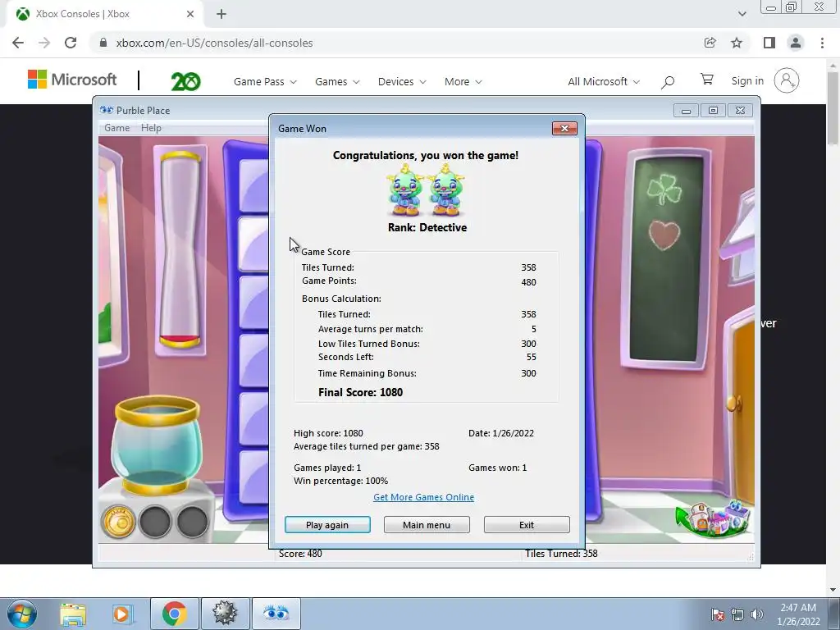Click the site lock icon

click(x=103, y=43)
